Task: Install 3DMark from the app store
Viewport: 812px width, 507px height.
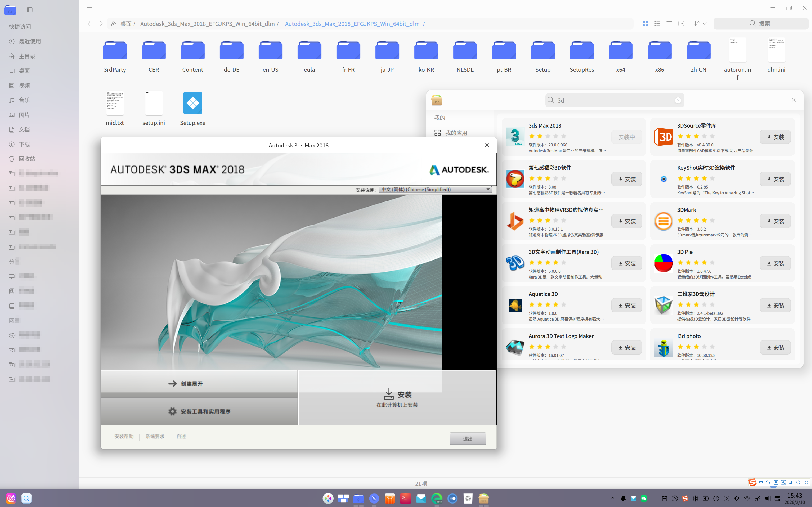Action: point(775,221)
